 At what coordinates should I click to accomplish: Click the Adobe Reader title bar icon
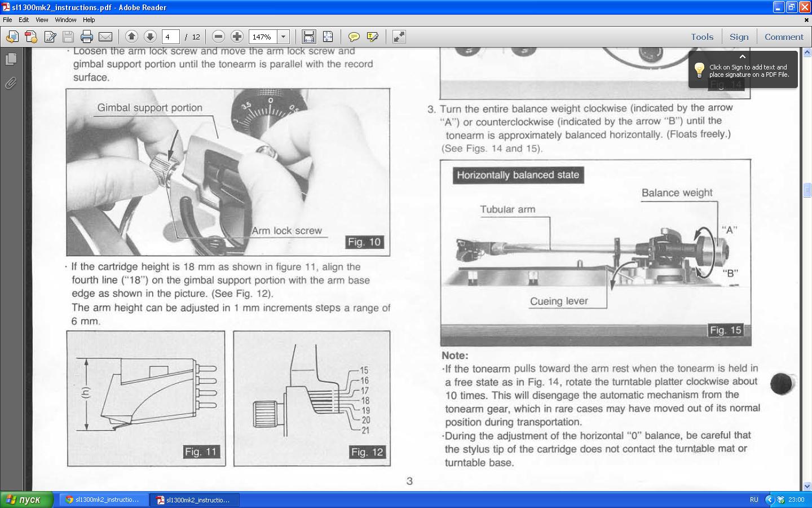pos(6,7)
